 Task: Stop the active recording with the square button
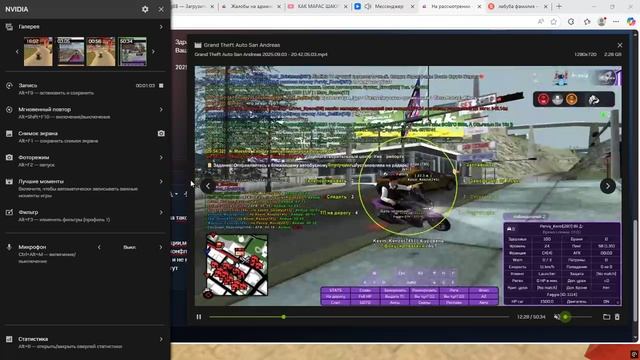click(x=161, y=86)
